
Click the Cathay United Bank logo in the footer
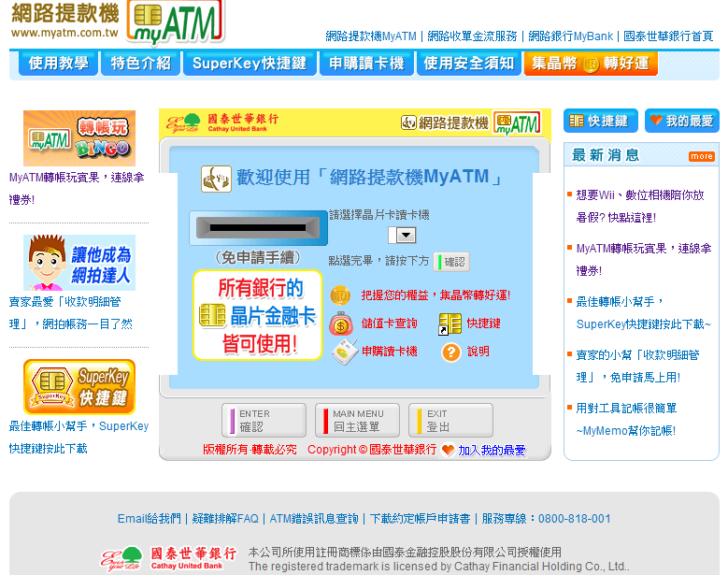[168, 558]
